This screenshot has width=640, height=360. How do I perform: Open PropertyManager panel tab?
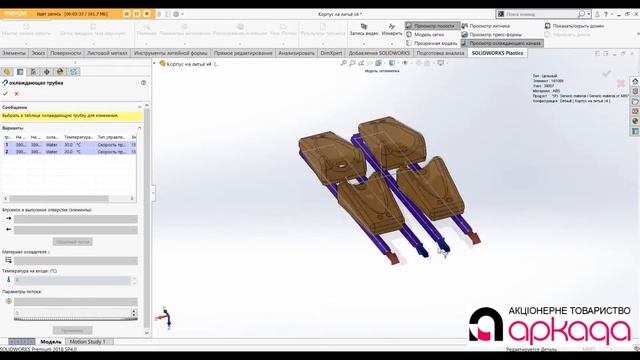pyautogui.click(x=20, y=72)
